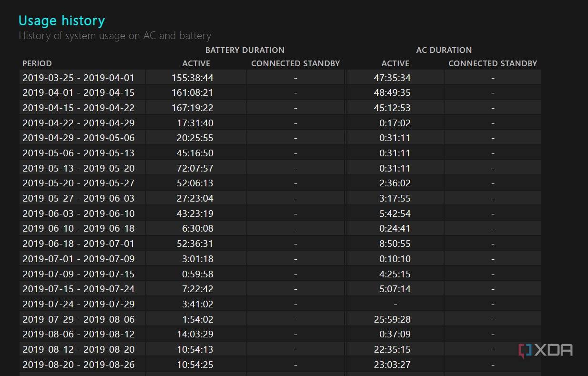Click AC active value 25:59:28
The width and height of the screenshot is (588, 376).
pos(392,319)
